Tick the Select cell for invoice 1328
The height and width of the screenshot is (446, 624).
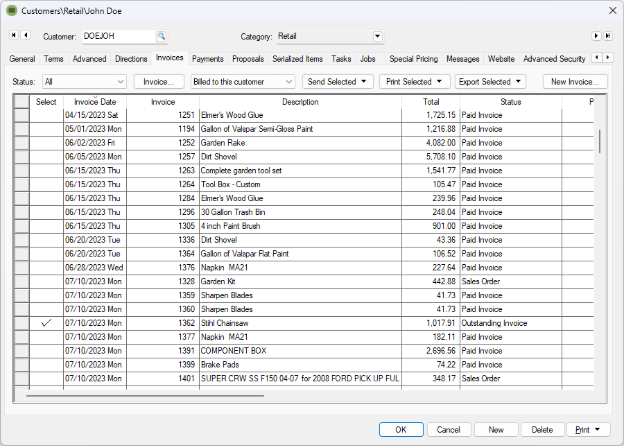pyautogui.click(x=46, y=281)
